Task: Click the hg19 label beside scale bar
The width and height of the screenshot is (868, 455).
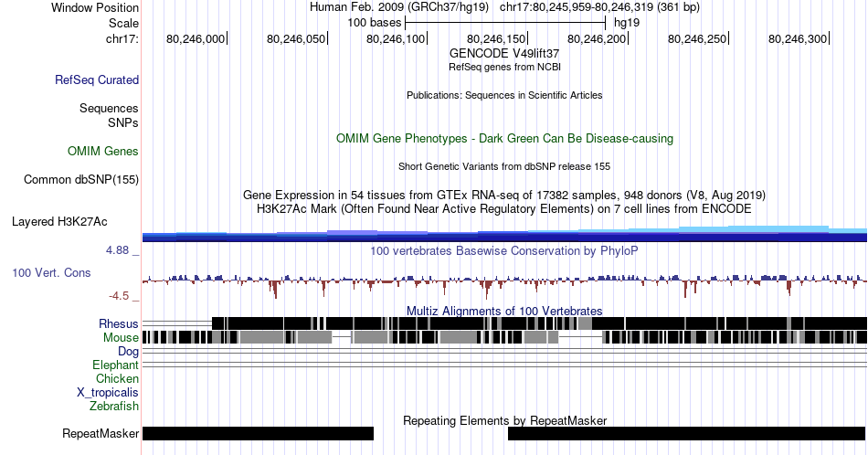Action: (x=627, y=23)
